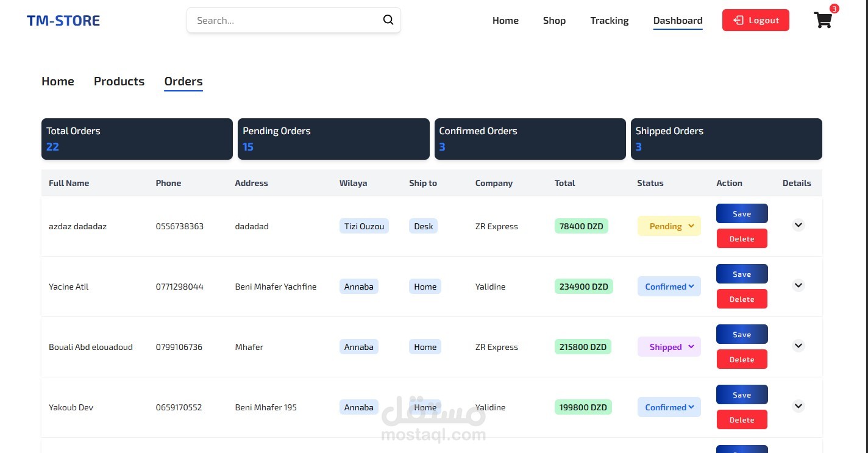The image size is (868, 453).
Task: Open Shipped status dropdown for Bouali Abd elouadoud
Action: coord(669,347)
